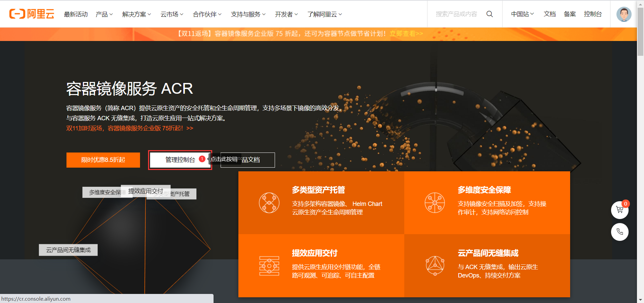This screenshot has height=303, width=644.
Task: Click the 云产品间无缝集成 diagram label
Action: coord(68,250)
